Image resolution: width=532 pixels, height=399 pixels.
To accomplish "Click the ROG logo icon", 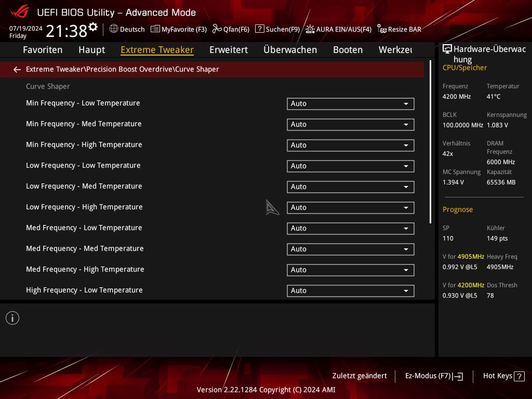I will point(20,12).
